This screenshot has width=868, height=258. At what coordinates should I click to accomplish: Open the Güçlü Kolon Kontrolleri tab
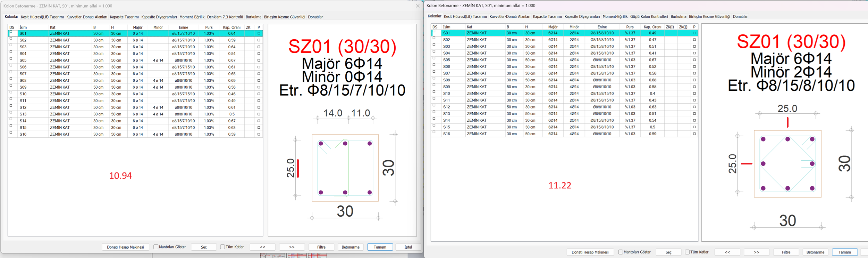(x=649, y=17)
